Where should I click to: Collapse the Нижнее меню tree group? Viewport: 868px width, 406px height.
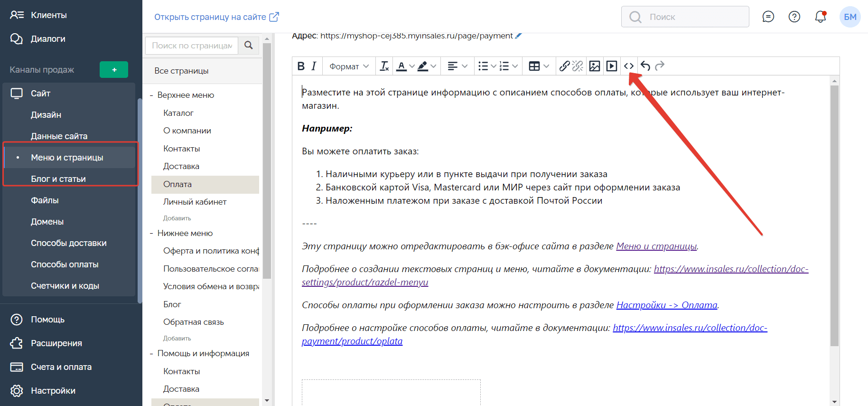(151, 234)
